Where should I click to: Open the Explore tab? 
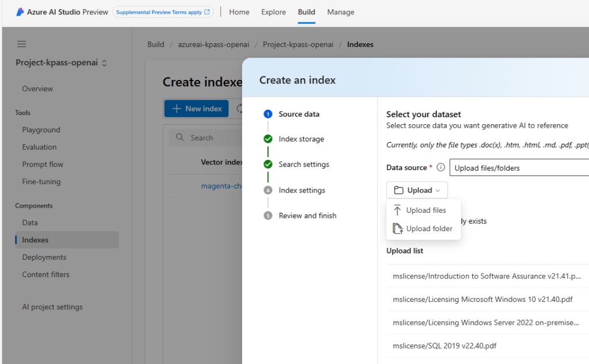coord(273,12)
